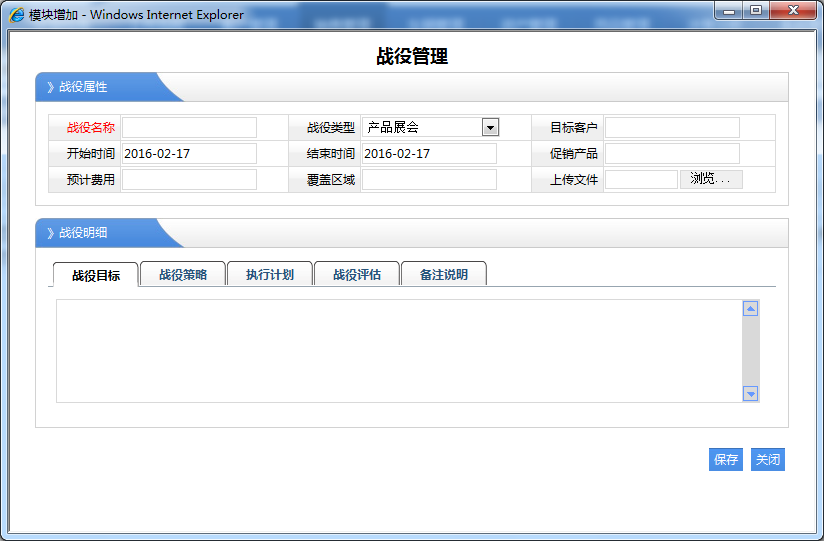Screen dimensions: 824x541
Task: Switch to the 战役目标 tab
Action: [x=96, y=275]
